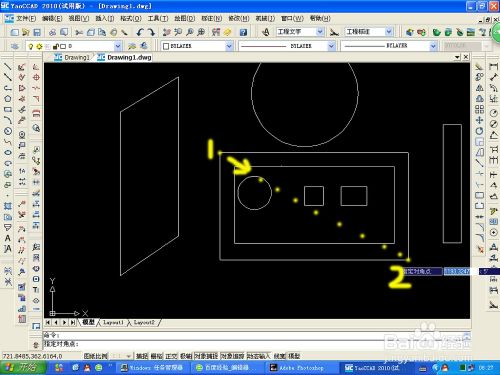The width and height of the screenshot is (500, 375).
Task: Open the BYLAYER color dropdown
Action: 229,46
